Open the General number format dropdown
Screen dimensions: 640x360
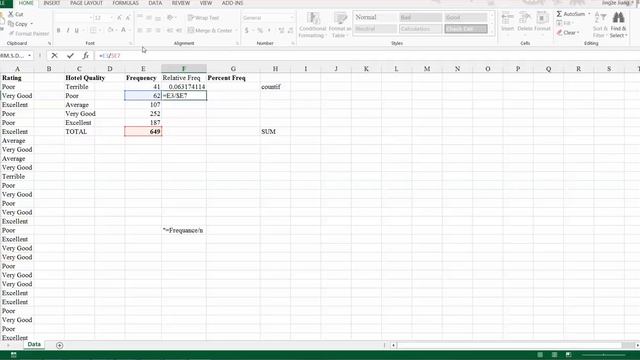pos(292,18)
